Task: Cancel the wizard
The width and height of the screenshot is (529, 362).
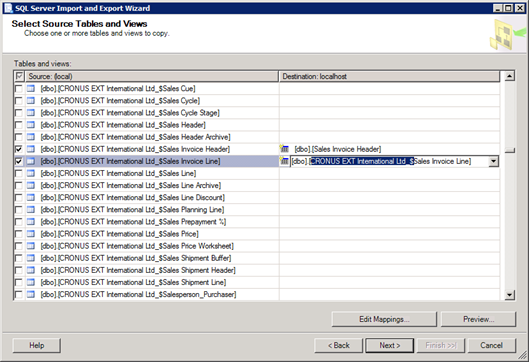Action: [x=492, y=345]
